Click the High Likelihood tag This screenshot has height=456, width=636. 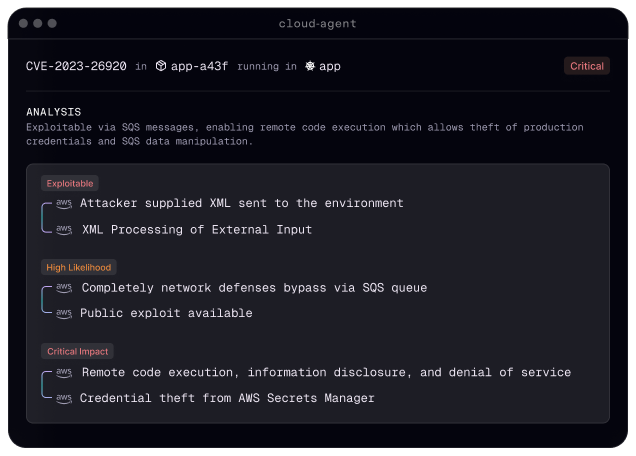tap(79, 267)
